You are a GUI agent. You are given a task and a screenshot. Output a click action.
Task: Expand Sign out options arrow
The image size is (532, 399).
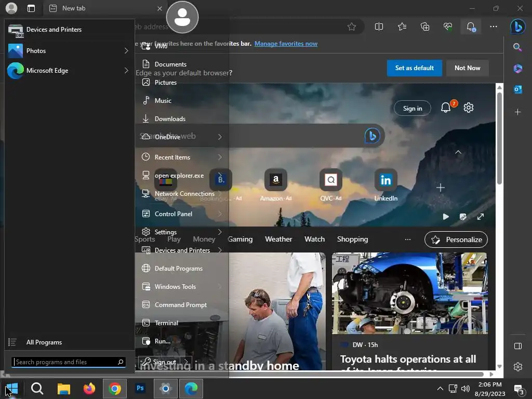[187, 362]
